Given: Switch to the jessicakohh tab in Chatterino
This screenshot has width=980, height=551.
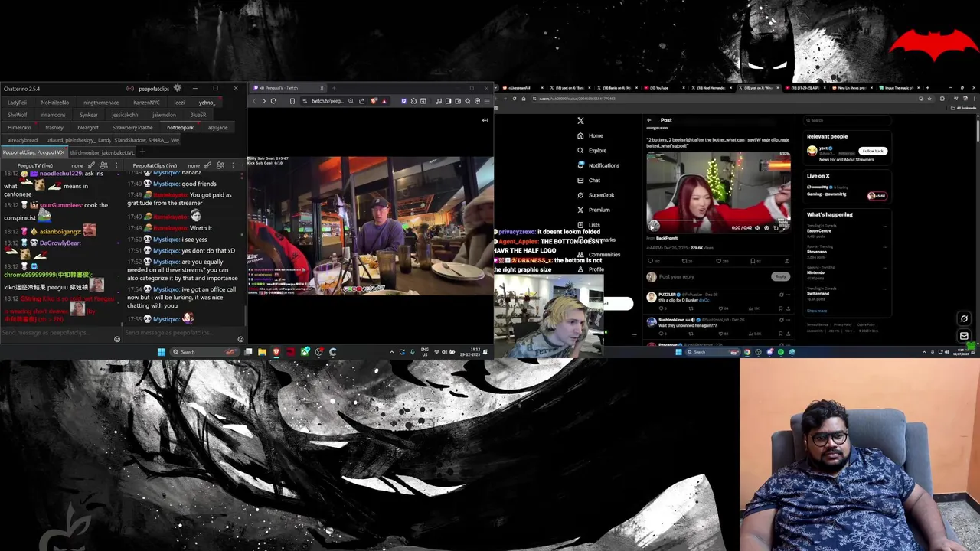Looking at the screenshot, I should [x=125, y=115].
